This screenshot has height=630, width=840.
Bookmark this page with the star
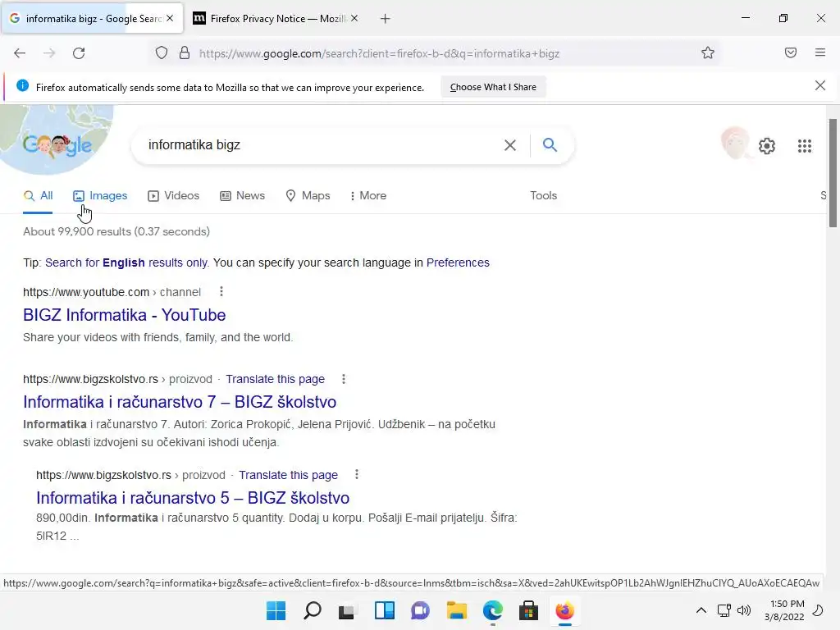[708, 52]
